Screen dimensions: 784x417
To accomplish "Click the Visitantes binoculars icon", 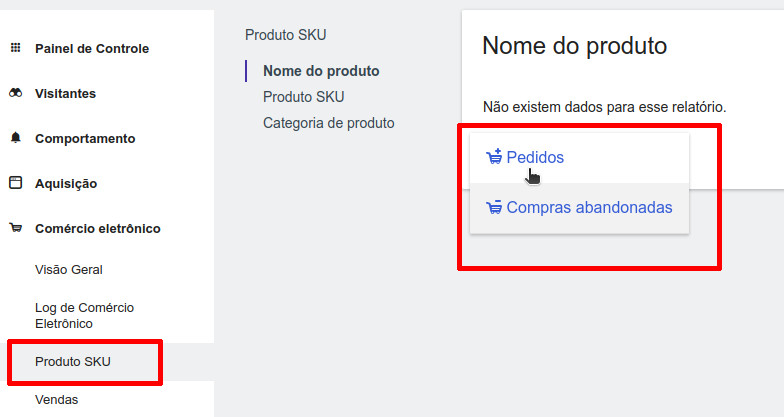I will pos(15,93).
